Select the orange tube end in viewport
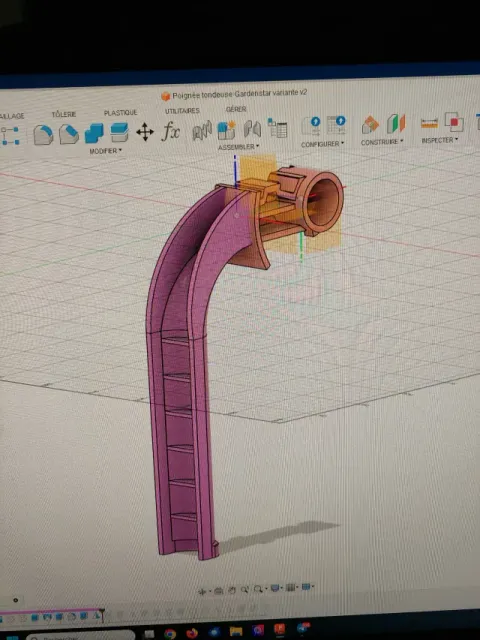The width and height of the screenshot is (480, 640). coord(322,200)
